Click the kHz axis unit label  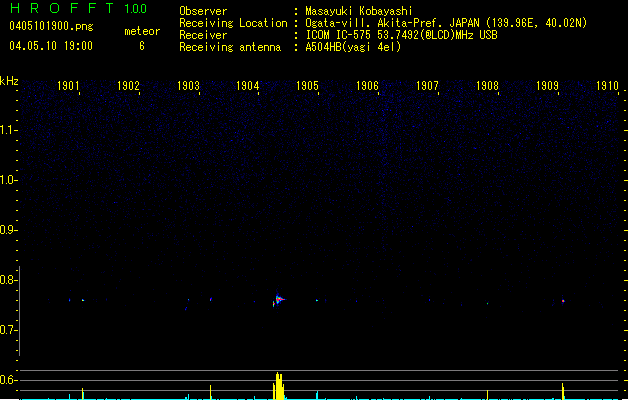pos(9,81)
